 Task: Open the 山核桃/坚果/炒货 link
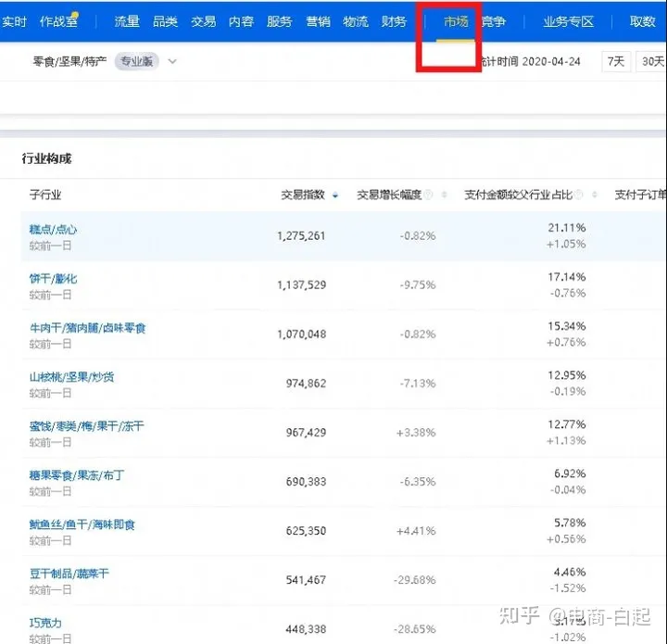71,377
